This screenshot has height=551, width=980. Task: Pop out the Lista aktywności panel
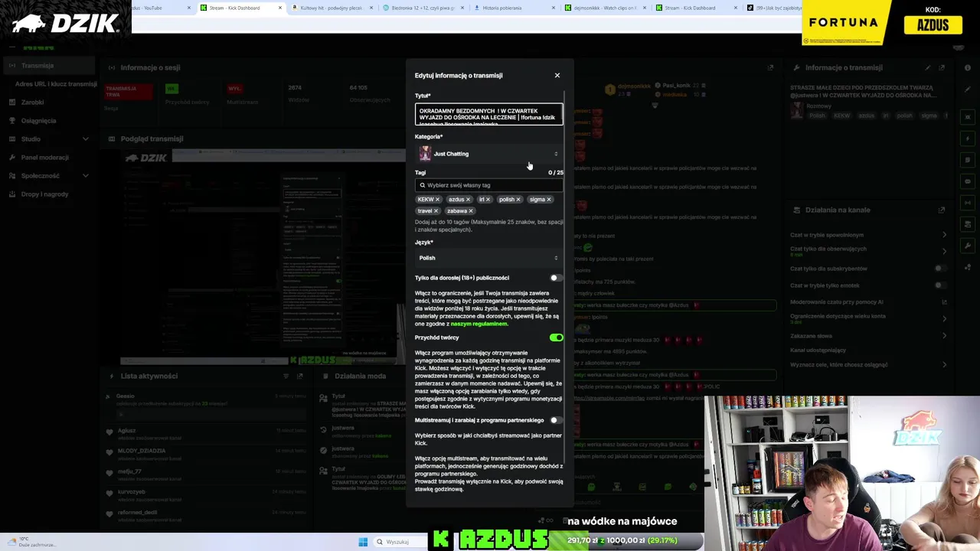pyautogui.click(x=300, y=376)
